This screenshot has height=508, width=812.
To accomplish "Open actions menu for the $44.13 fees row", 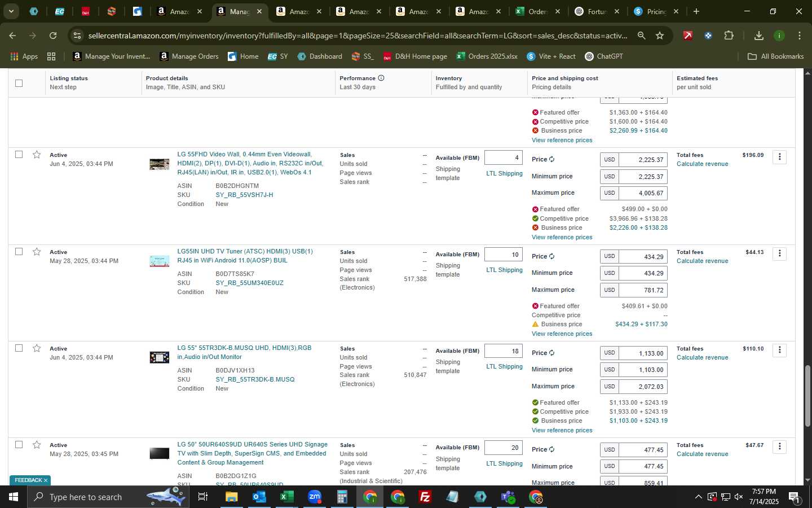I will [779, 253].
